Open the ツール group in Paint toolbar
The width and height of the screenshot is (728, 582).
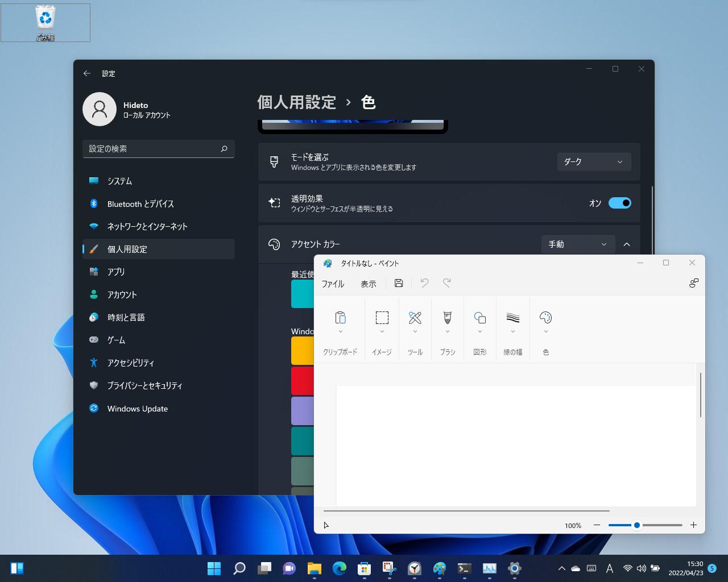tap(415, 318)
